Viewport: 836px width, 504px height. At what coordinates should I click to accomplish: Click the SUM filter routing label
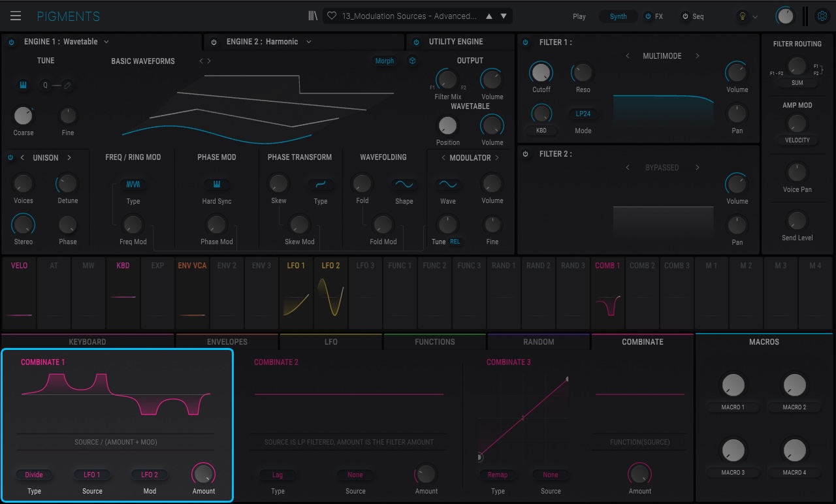tap(797, 83)
